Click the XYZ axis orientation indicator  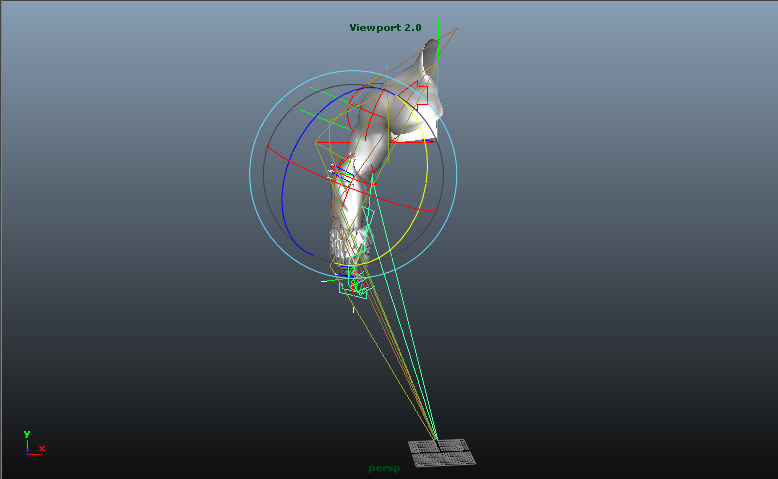pyautogui.click(x=34, y=443)
